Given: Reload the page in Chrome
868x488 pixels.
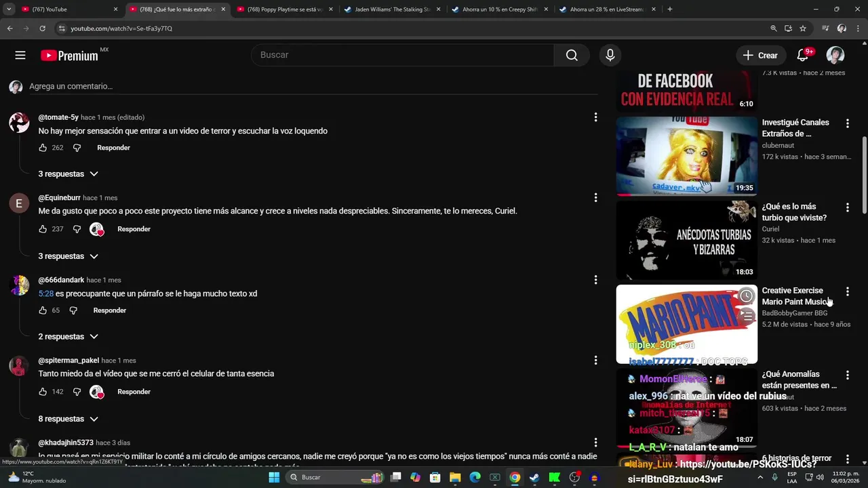Looking at the screenshot, I should point(42,28).
